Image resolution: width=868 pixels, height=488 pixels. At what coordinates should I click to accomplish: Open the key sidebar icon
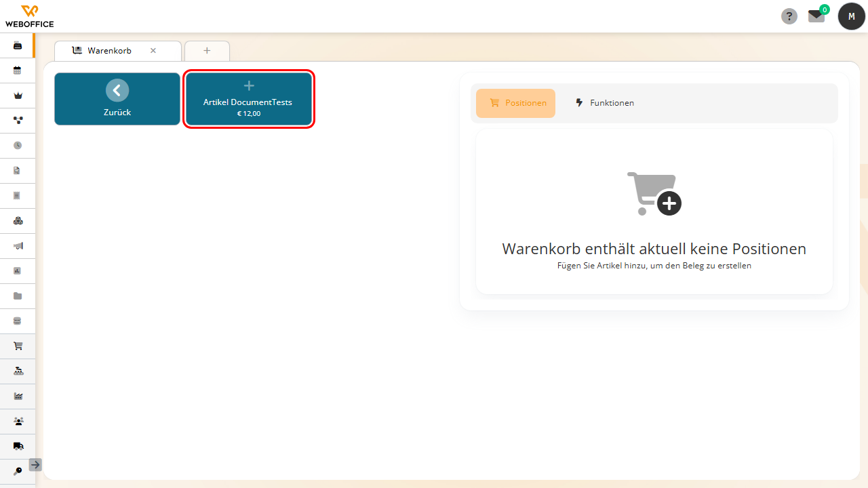(18, 471)
